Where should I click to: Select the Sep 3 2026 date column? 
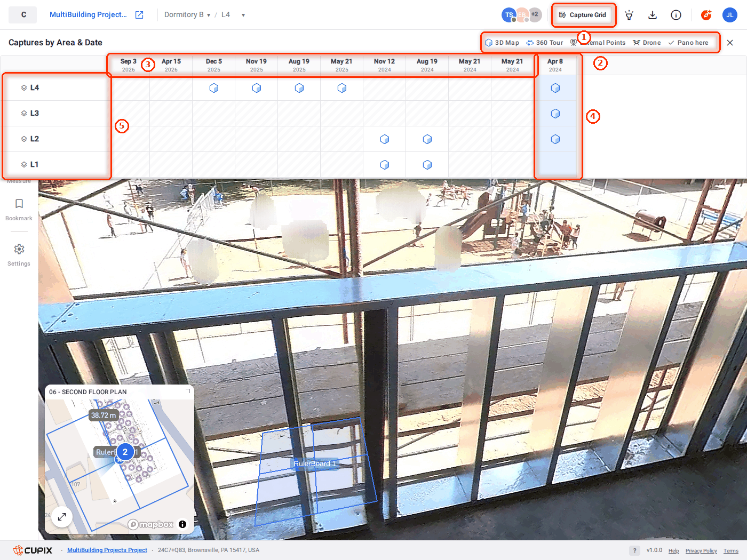[129, 65]
